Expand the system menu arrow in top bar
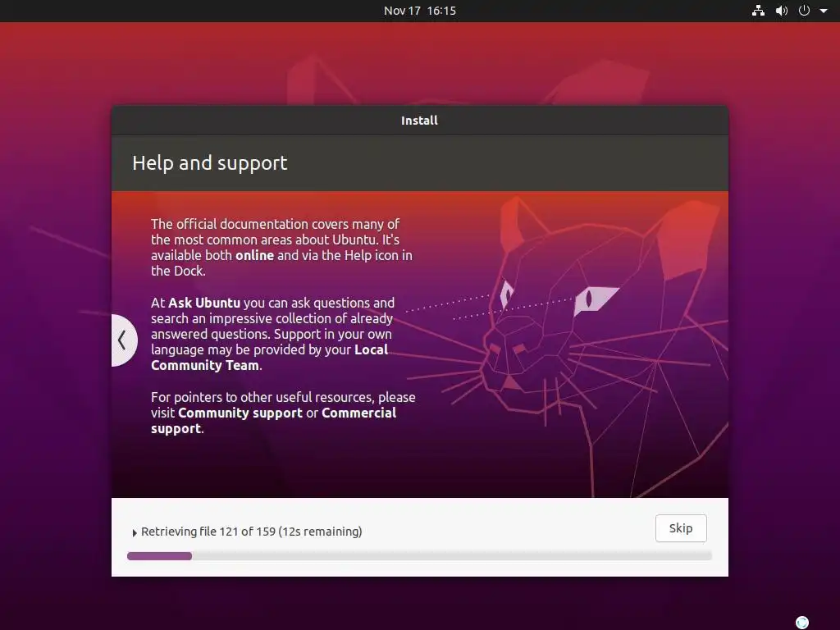 (824, 11)
